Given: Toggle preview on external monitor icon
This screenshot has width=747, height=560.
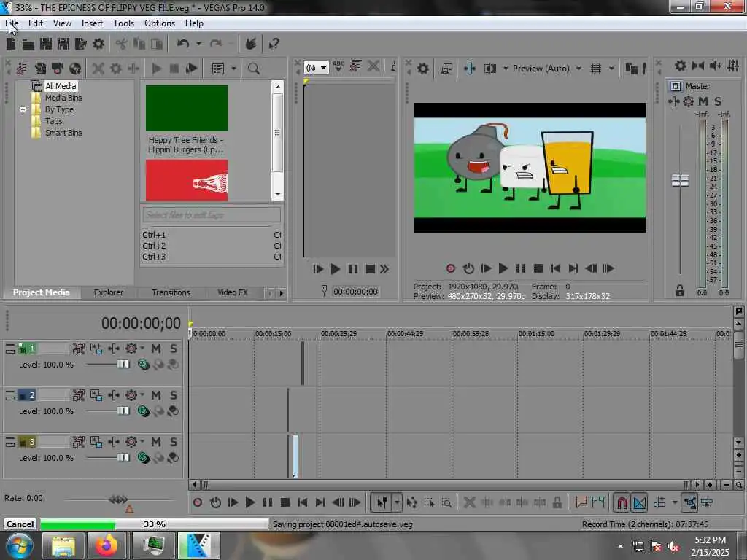Looking at the screenshot, I should [446, 69].
